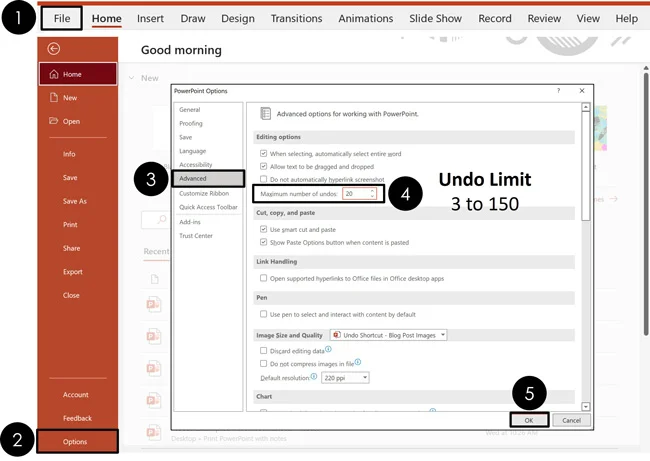Click the info icon beside Default resolution

(314, 376)
